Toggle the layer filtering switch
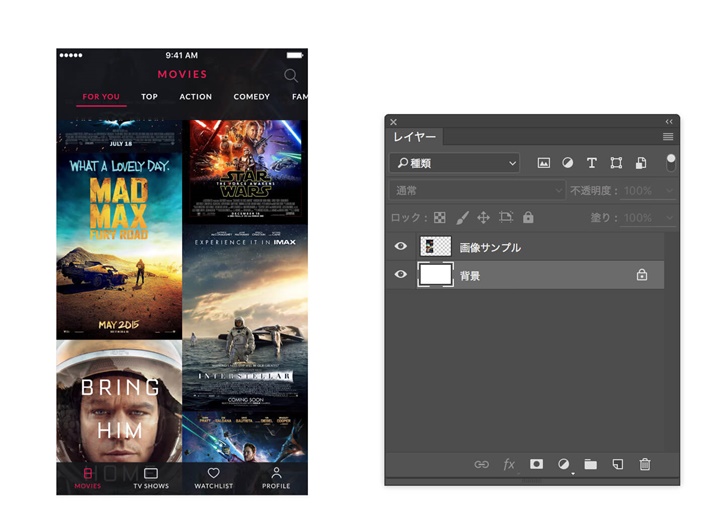720x526 pixels. coord(671,162)
